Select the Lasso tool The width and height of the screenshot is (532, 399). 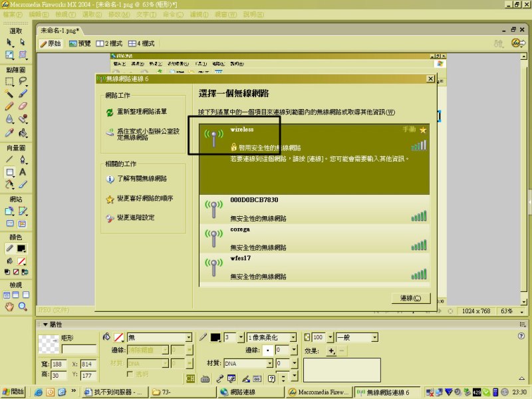[23, 81]
